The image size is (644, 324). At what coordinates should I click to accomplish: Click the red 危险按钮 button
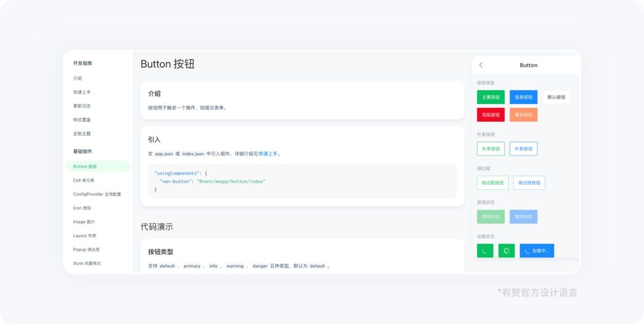491,115
